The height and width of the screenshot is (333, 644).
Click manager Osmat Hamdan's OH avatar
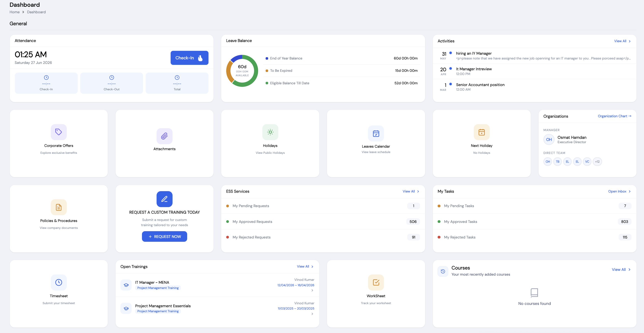(549, 140)
